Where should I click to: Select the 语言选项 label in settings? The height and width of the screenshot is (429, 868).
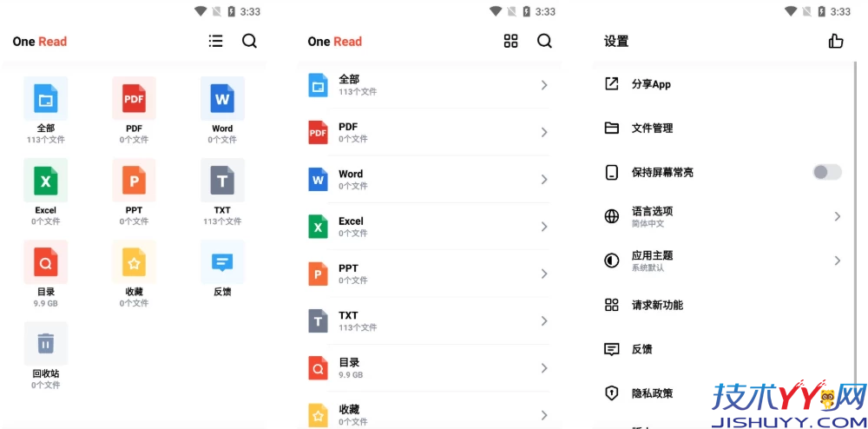click(x=653, y=211)
